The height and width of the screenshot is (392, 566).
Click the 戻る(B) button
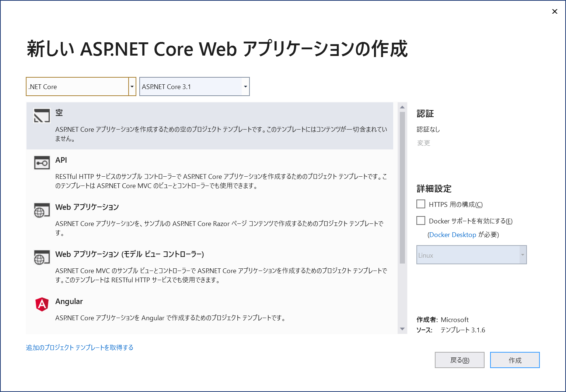tap(460, 360)
